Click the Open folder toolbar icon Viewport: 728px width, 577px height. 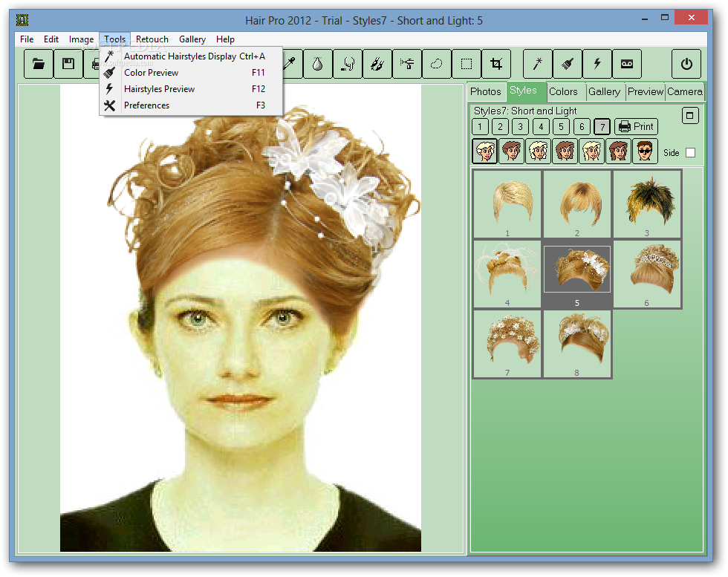click(39, 64)
